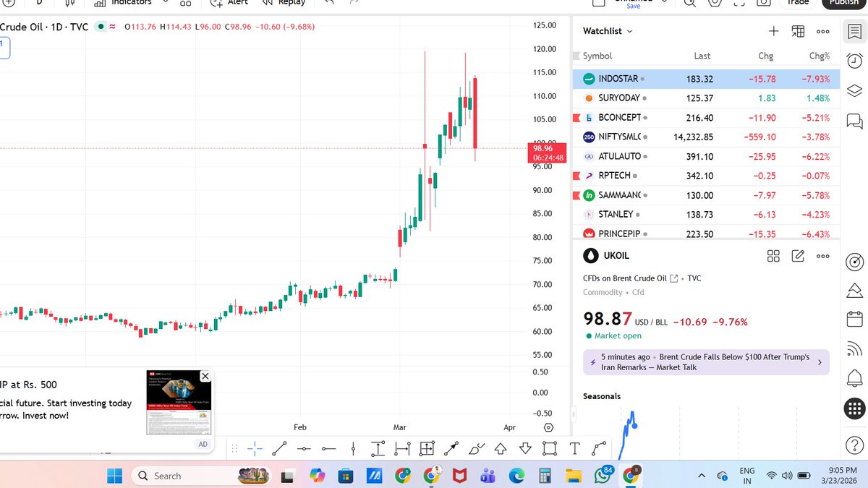Select the Date and Price Range tool
The height and width of the screenshot is (488, 868).
tap(427, 448)
